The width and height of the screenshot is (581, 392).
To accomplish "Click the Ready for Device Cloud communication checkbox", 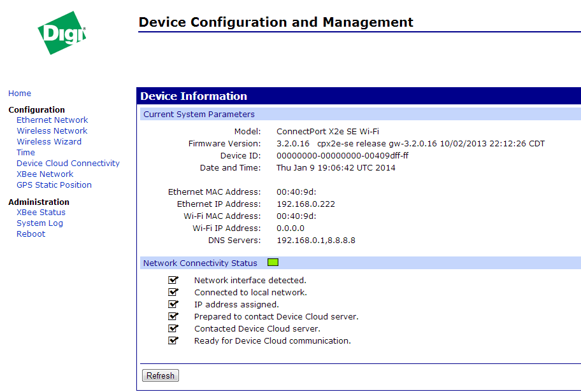I will pyautogui.click(x=173, y=340).
